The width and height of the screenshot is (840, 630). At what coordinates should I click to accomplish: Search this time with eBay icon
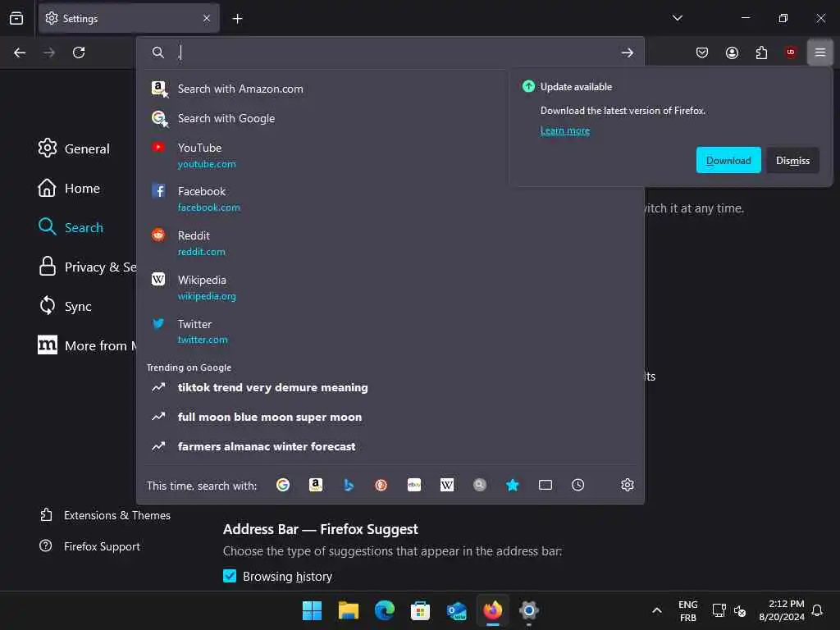click(x=414, y=485)
